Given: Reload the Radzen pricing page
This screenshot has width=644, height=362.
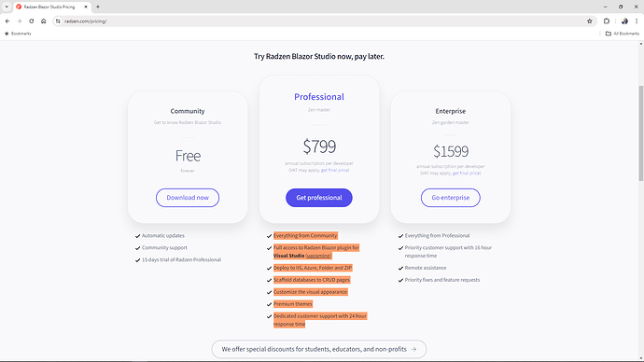Looking at the screenshot, I should (x=31, y=21).
